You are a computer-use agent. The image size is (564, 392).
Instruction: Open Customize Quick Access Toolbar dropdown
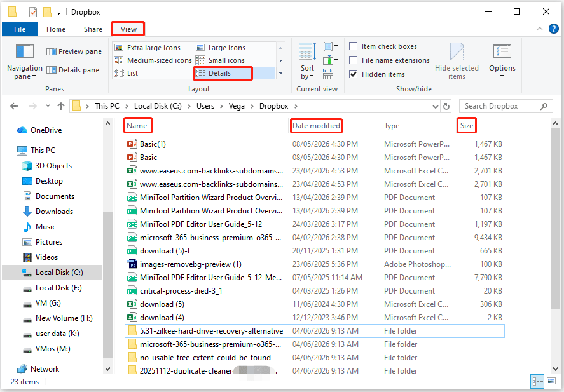click(58, 13)
